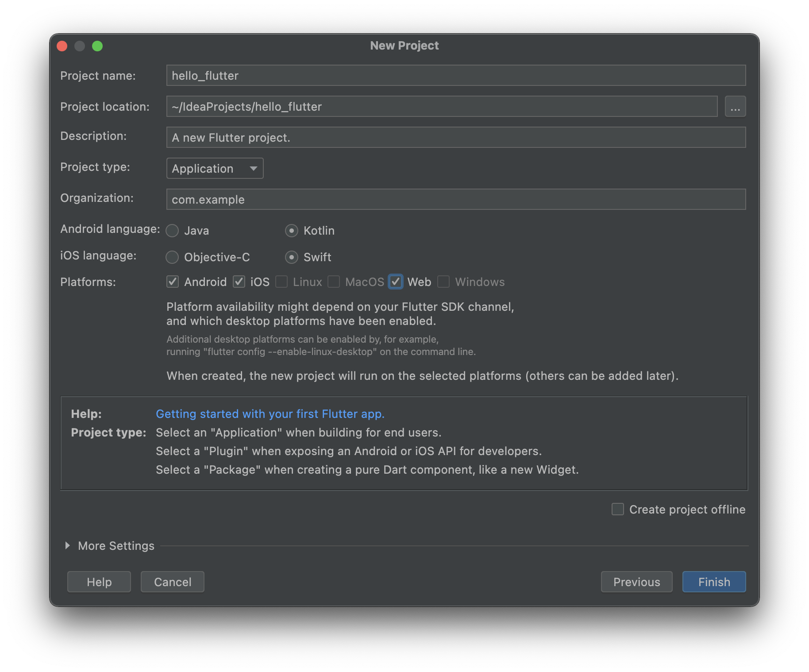Click Finish to create the project
This screenshot has width=809, height=672.
click(714, 582)
